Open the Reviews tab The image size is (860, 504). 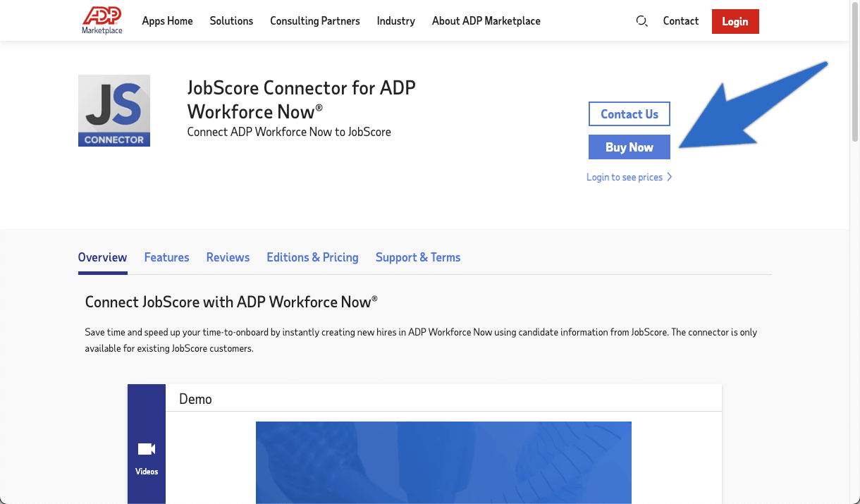pos(228,257)
